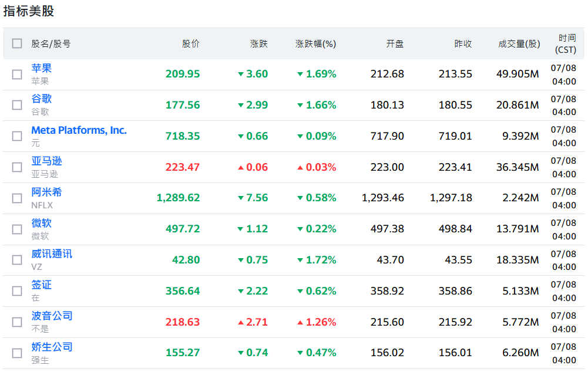The image size is (588, 372).
Task: Open the 威讯通讯 stock link
Action: (x=52, y=254)
